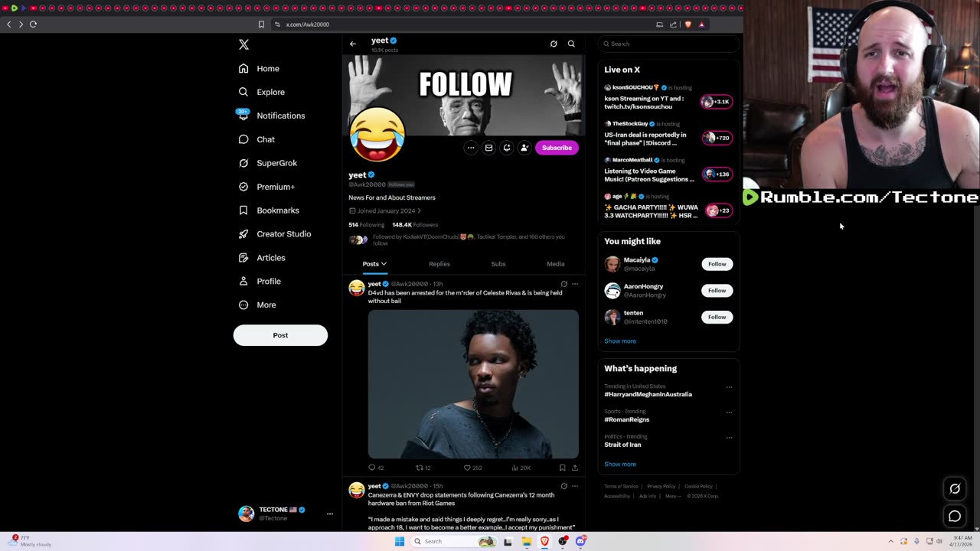Open the 148.4K Followers list

click(x=415, y=225)
